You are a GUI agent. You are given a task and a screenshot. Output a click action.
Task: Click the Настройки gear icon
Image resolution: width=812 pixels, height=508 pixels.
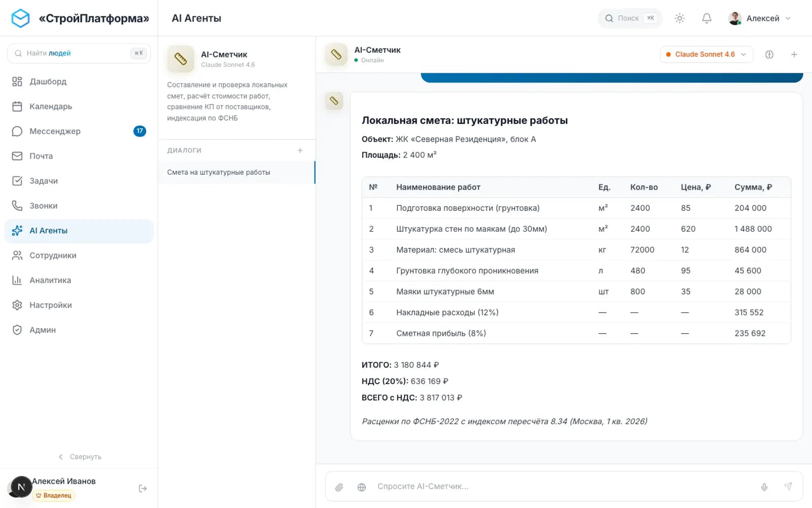click(x=17, y=305)
